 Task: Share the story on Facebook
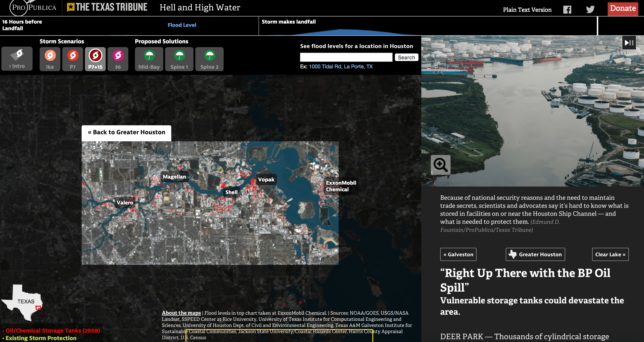(567, 10)
